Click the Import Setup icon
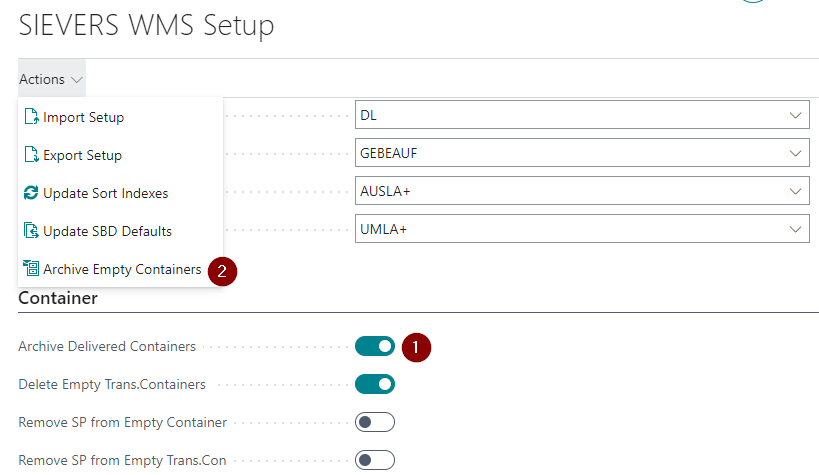This screenshot has height=475, width=819. [x=31, y=117]
